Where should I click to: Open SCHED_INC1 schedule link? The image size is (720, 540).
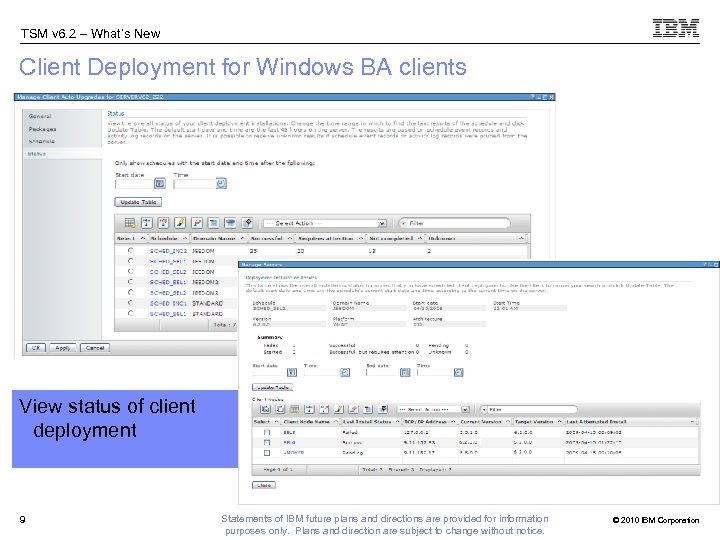coord(168,303)
